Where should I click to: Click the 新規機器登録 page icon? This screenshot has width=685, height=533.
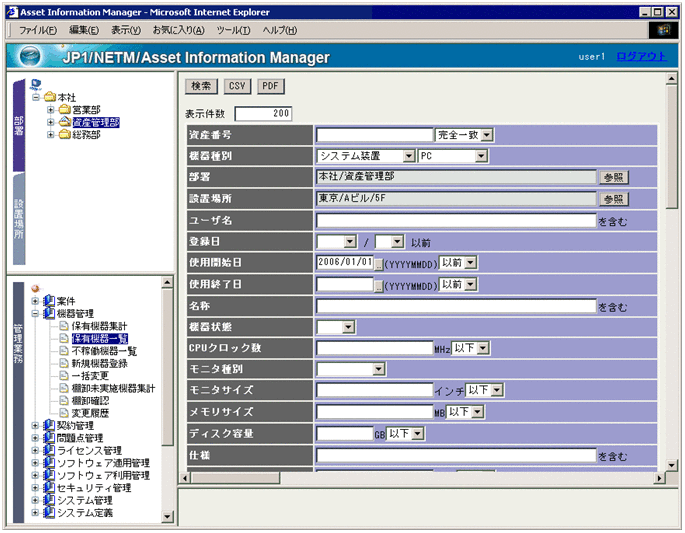point(63,363)
